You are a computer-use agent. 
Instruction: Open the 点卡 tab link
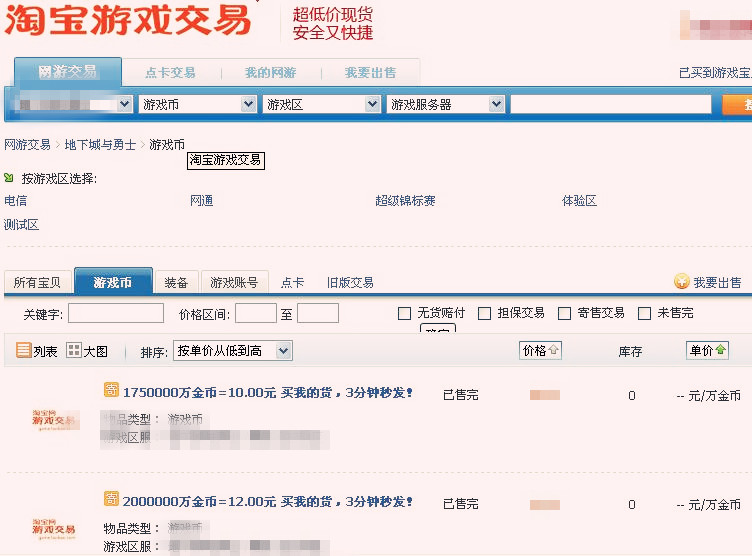pos(293,283)
